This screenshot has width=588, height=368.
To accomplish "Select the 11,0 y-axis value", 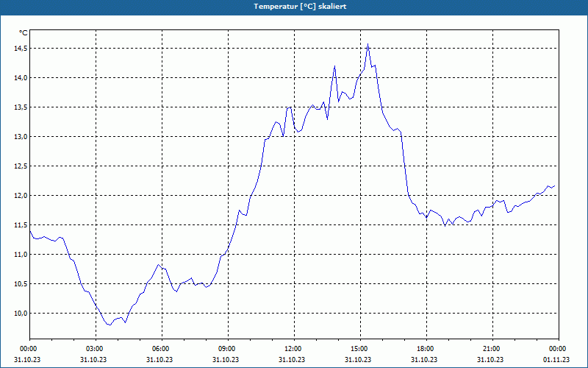I will click(21, 255).
